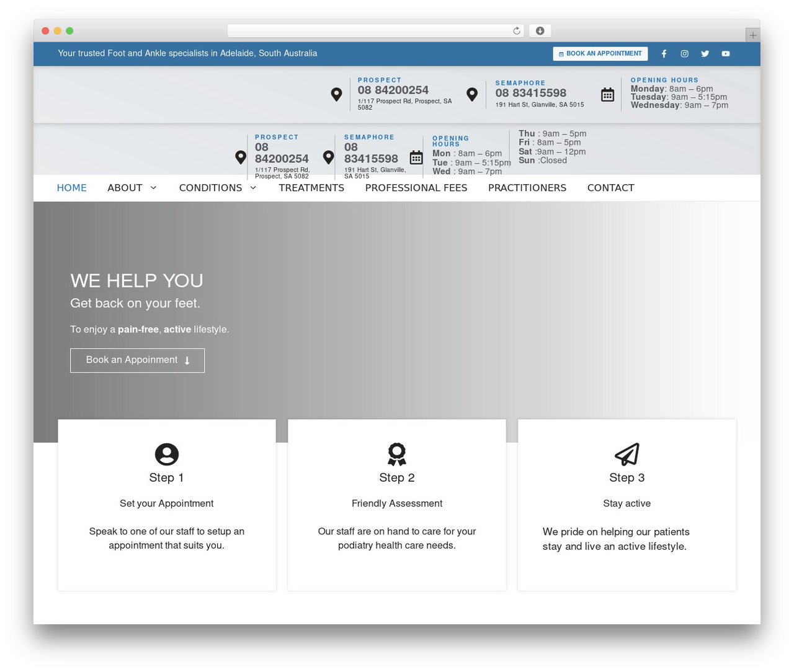Click the Step 3 heading
This screenshot has width=794, height=672.
pyautogui.click(x=627, y=478)
